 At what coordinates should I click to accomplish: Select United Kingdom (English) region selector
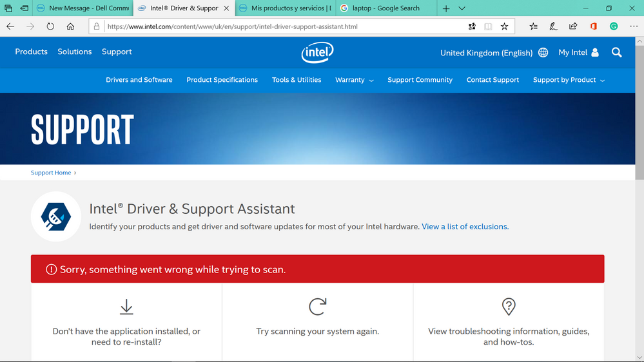pyautogui.click(x=493, y=53)
